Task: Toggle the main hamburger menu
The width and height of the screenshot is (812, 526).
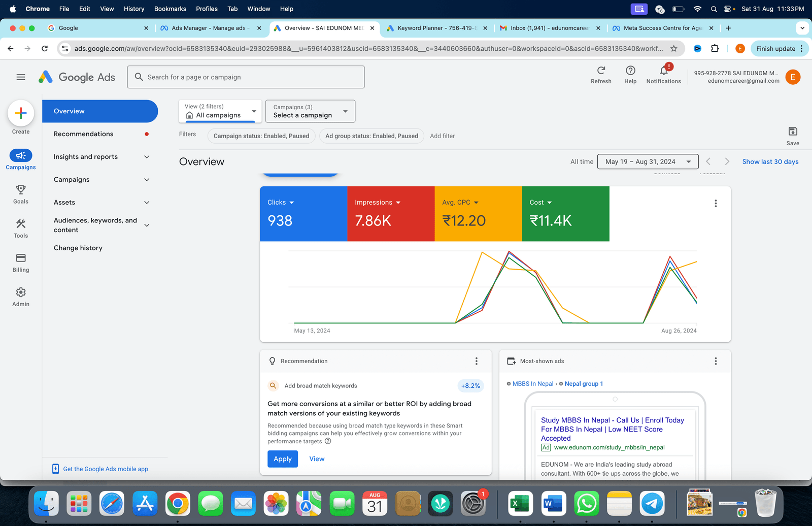Action: point(21,77)
